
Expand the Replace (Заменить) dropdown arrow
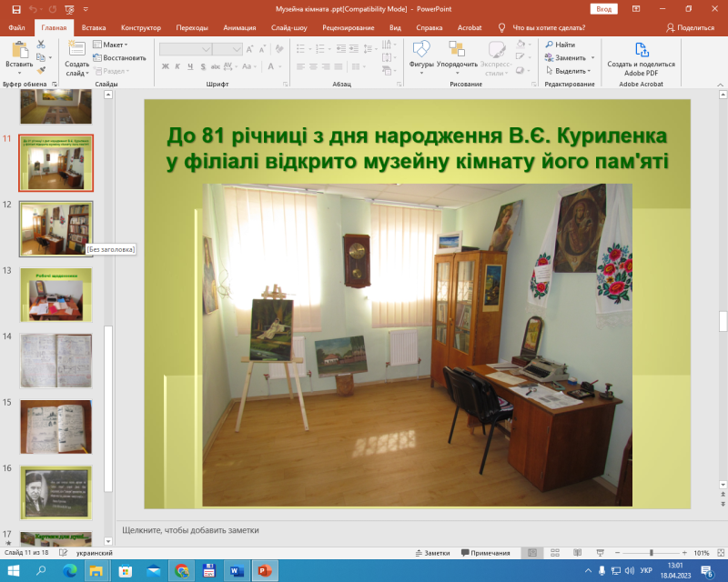click(591, 57)
